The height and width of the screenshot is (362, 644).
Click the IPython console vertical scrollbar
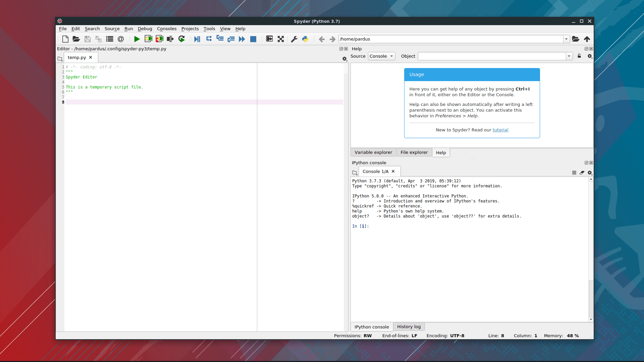[591, 235]
